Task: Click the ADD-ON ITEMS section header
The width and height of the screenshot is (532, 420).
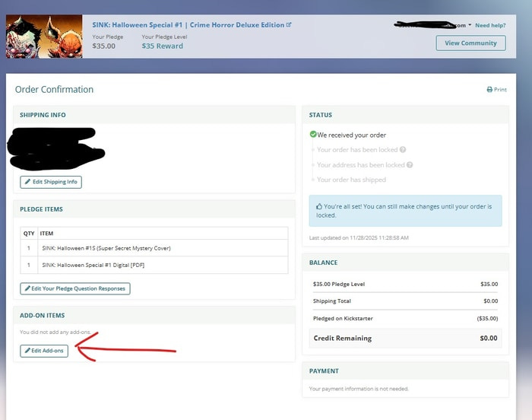Action: pyautogui.click(x=43, y=316)
